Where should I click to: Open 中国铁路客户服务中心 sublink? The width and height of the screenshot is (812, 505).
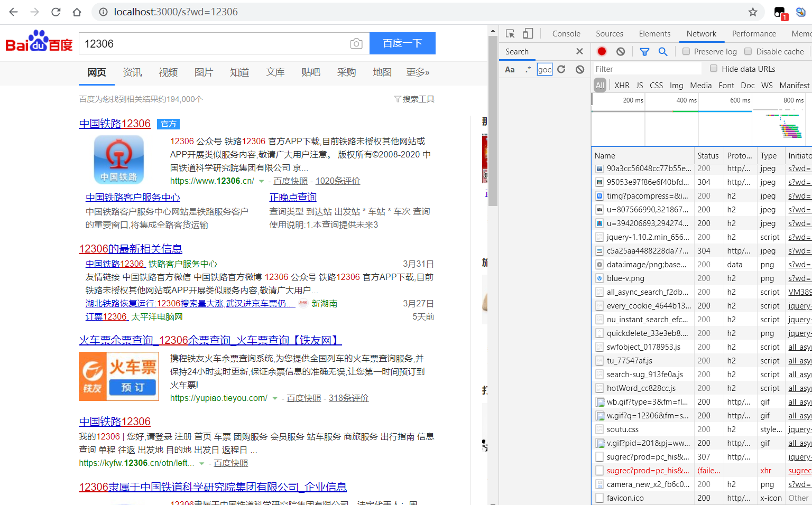tap(133, 197)
